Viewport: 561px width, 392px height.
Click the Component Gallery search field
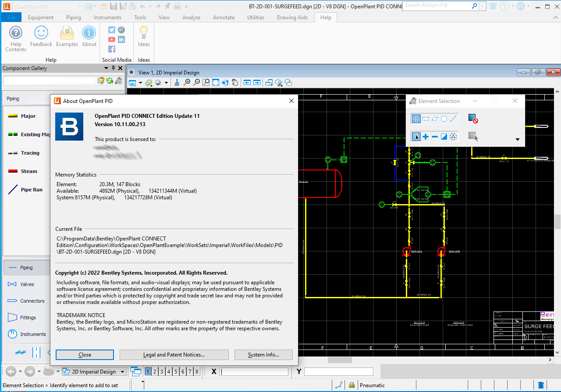50,81
